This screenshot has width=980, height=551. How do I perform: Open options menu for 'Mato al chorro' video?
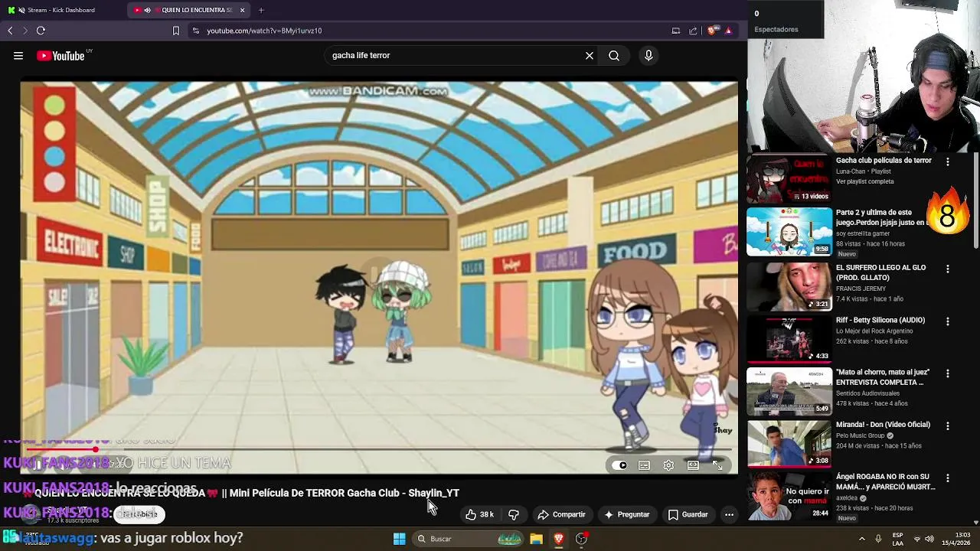pyautogui.click(x=948, y=373)
